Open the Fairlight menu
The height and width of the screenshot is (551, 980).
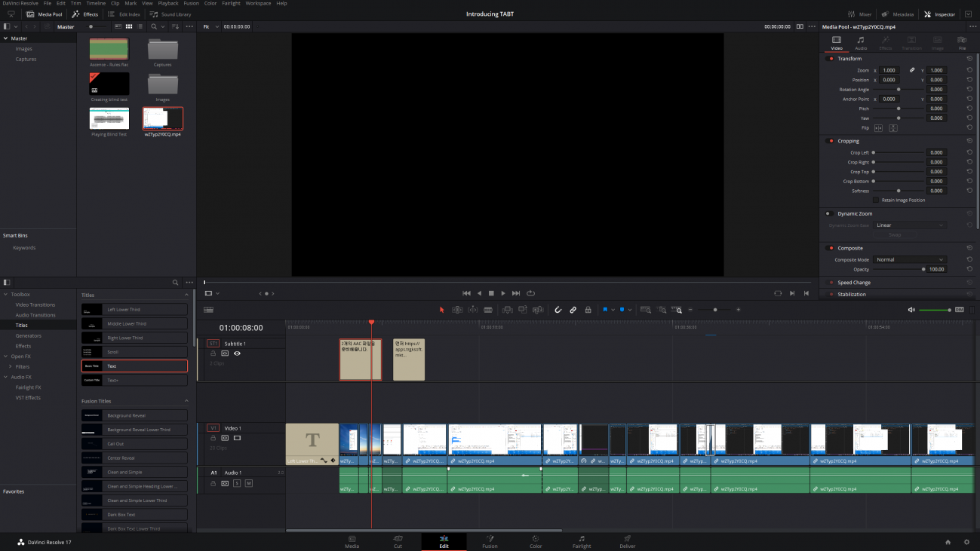pos(231,3)
